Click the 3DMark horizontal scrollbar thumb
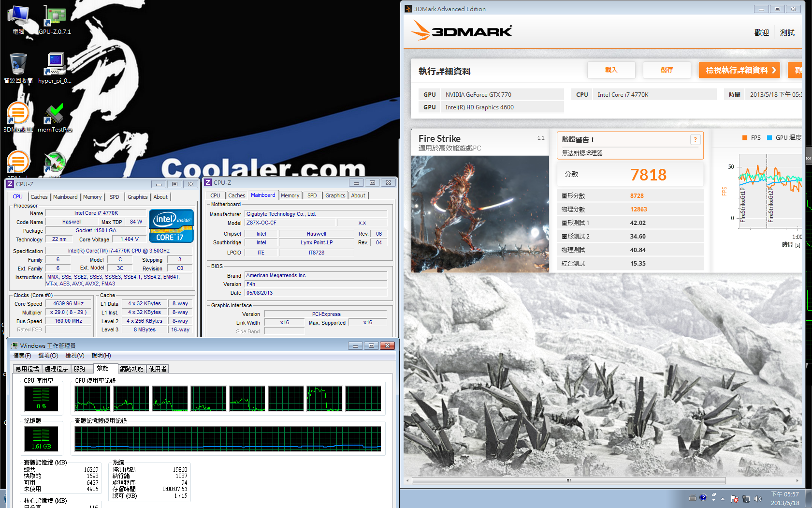 569,481
